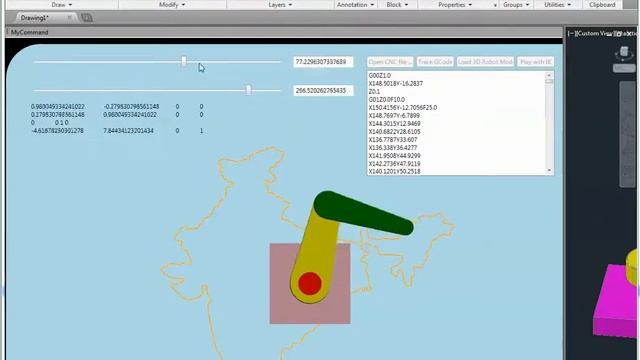Click matrix value 0.960049334241022 in first row
Viewport: 640px width, 360px height.
(x=58, y=107)
